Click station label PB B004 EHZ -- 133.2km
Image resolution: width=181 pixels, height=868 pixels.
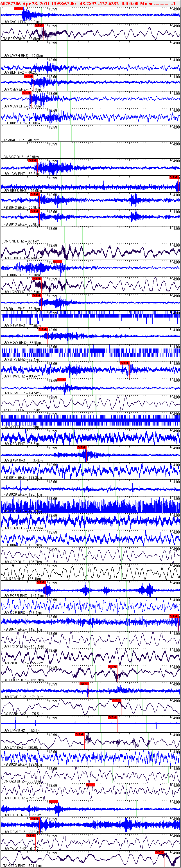22,545
